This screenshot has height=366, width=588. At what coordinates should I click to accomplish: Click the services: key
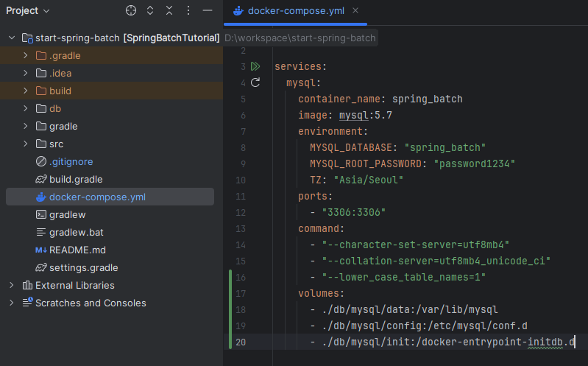point(301,66)
